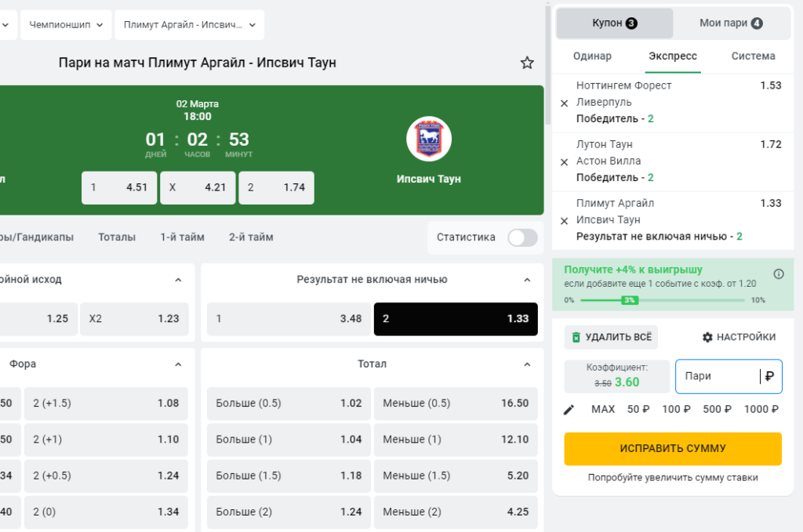The width and height of the screenshot is (803, 532).
Task: Select handicap 2 (0) at 1.34
Action: pos(106,512)
